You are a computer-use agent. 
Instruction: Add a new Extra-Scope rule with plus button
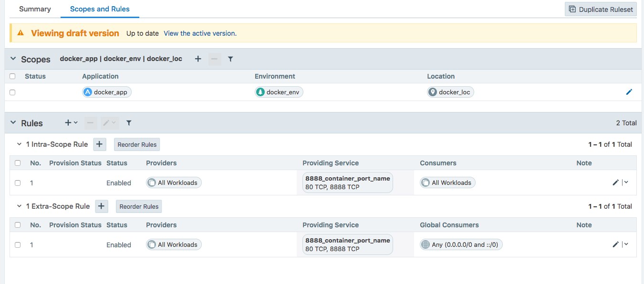[x=102, y=206]
